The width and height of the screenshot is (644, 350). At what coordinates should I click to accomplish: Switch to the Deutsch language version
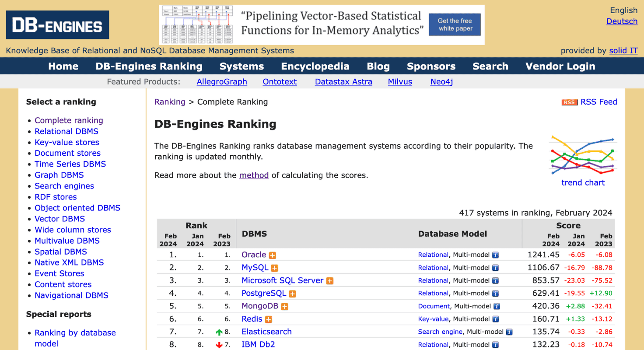[622, 21]
